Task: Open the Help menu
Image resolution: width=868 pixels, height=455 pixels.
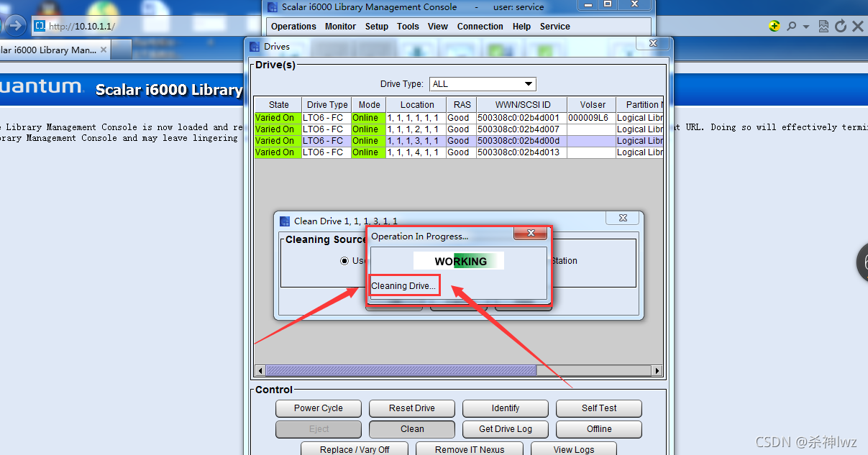Action: (522, 27)
